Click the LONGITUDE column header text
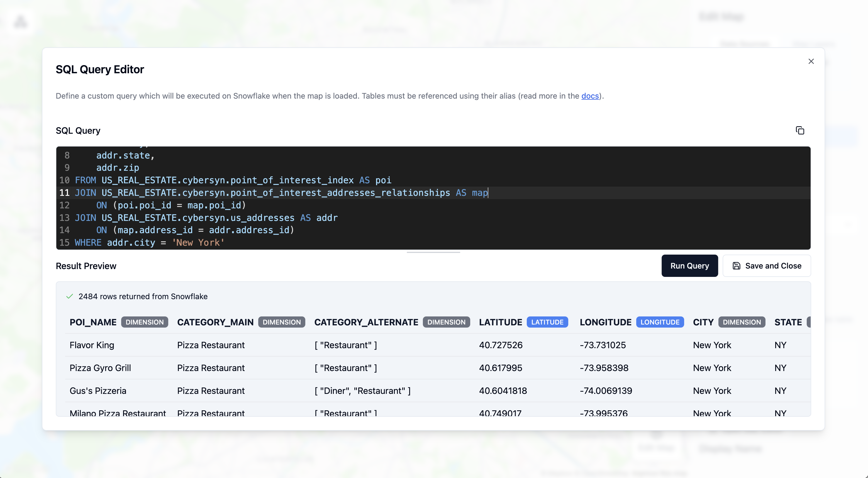Image resolution: width=868 pixels, height=478 pixels. [606, 322]
